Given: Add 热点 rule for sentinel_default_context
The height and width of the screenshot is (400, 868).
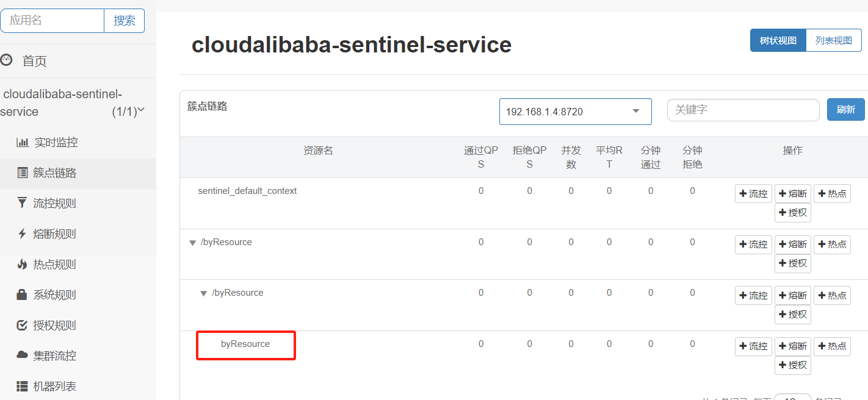Looking at the screenshot, I should click(832, 193).
